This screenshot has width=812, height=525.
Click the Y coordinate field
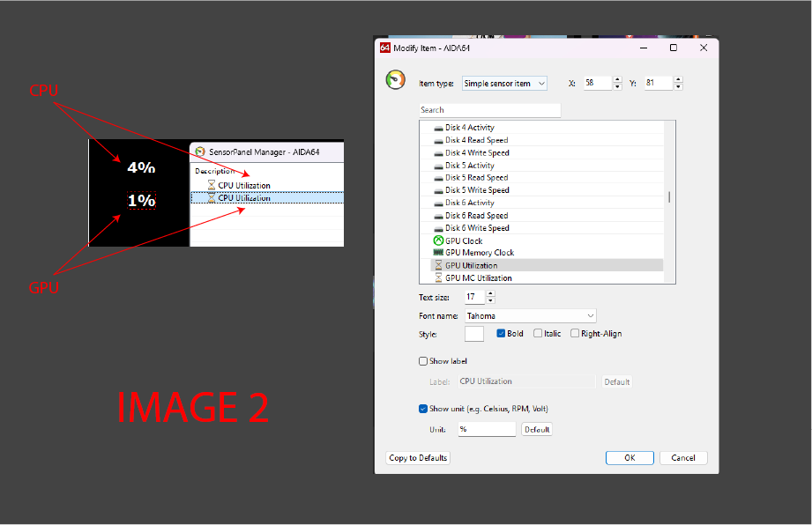(x=659, y=83)
